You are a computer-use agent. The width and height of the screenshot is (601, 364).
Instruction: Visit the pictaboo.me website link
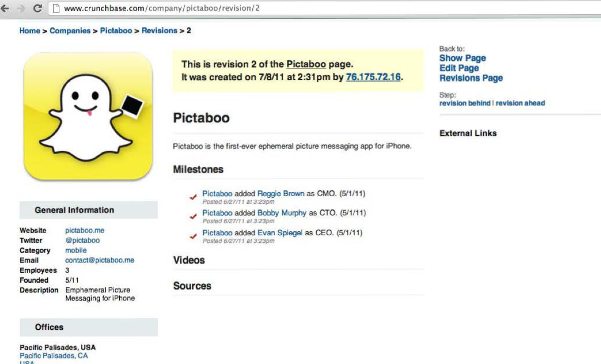(85, 231)
